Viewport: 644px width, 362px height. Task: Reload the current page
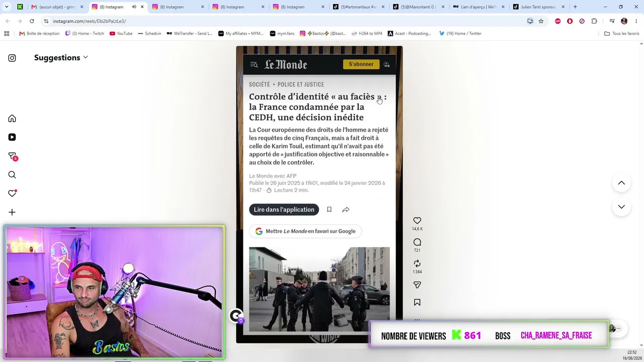[x=32, y=21]
